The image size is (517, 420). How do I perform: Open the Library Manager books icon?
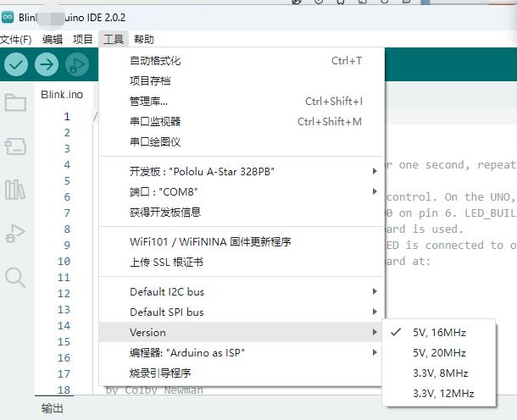[x=15, y=190]
